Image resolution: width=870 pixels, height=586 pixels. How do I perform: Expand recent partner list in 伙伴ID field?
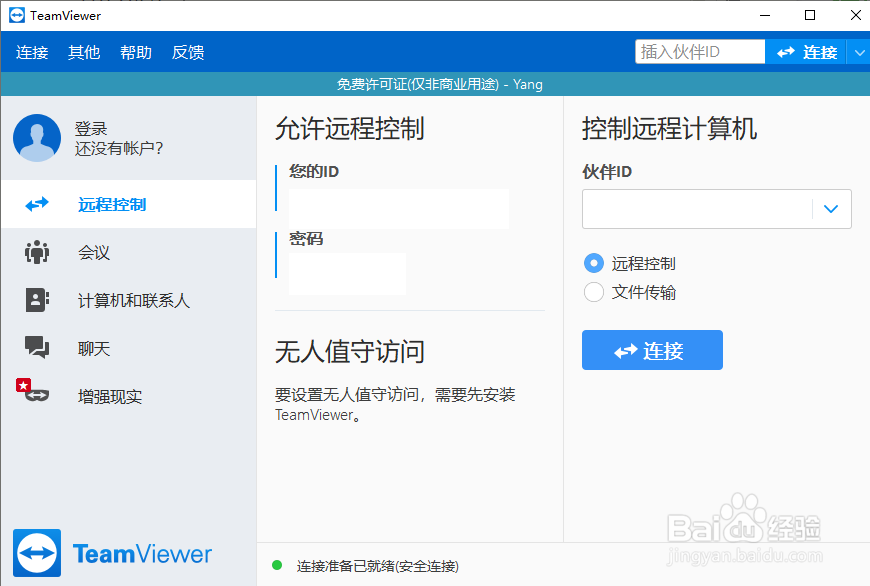[831, 208]
